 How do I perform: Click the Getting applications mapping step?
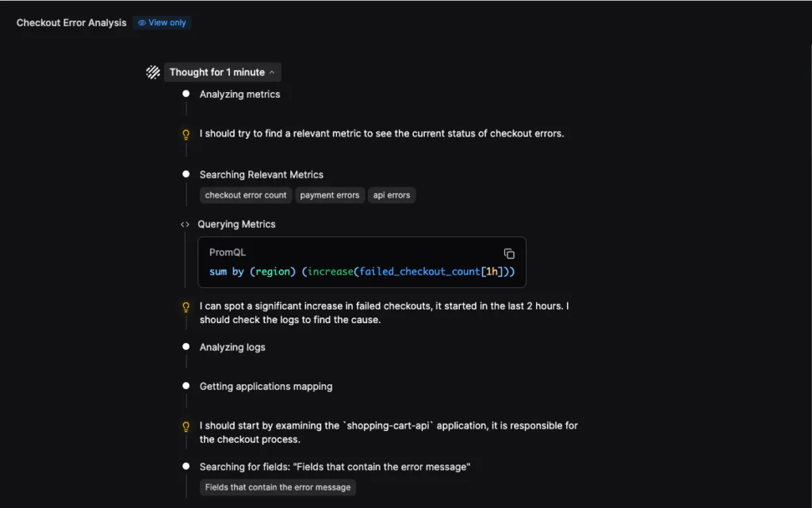[266, 387]
